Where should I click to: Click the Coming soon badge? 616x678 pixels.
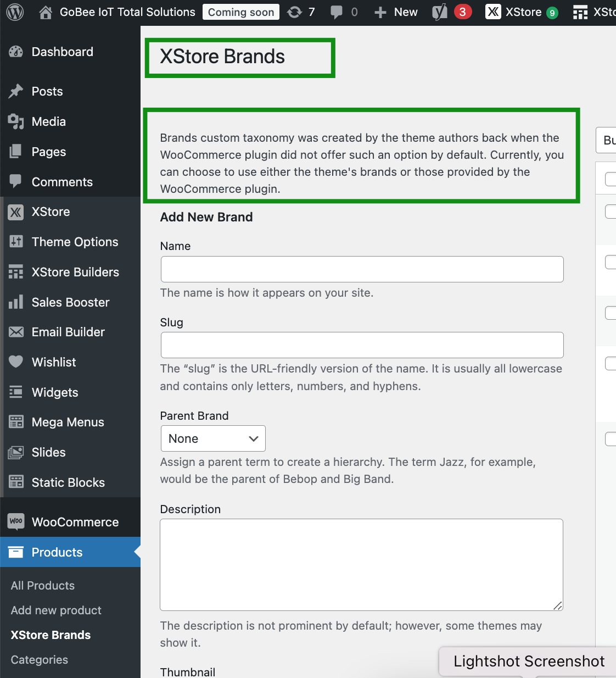click(241, 12)
